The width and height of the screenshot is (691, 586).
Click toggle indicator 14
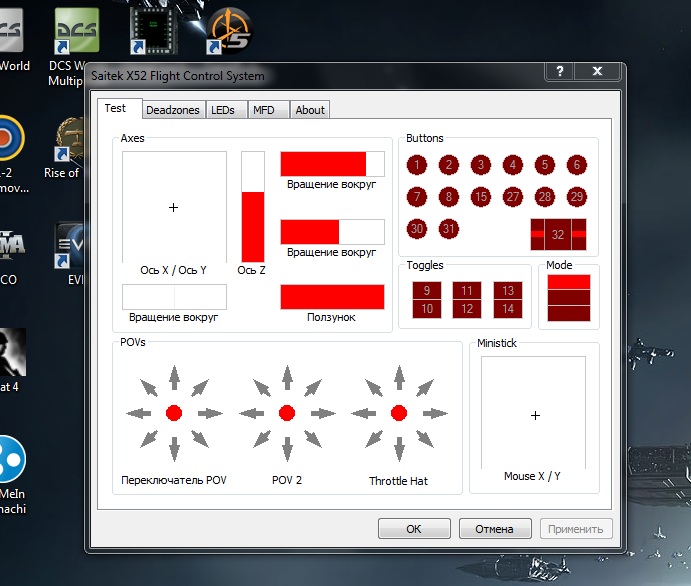[508, 309]
